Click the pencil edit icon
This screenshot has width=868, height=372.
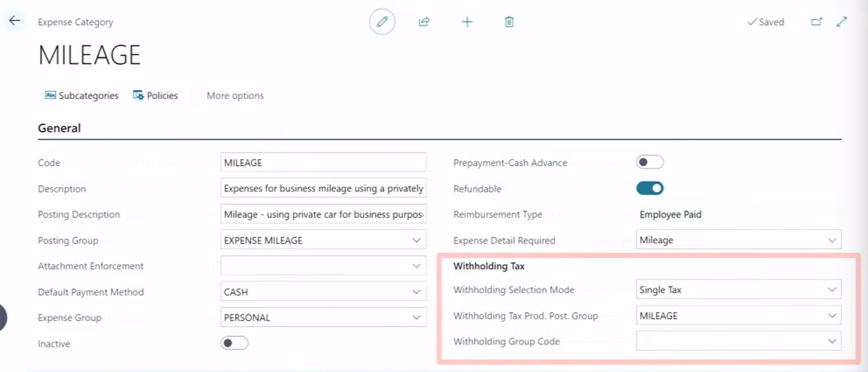pos(382,22)
